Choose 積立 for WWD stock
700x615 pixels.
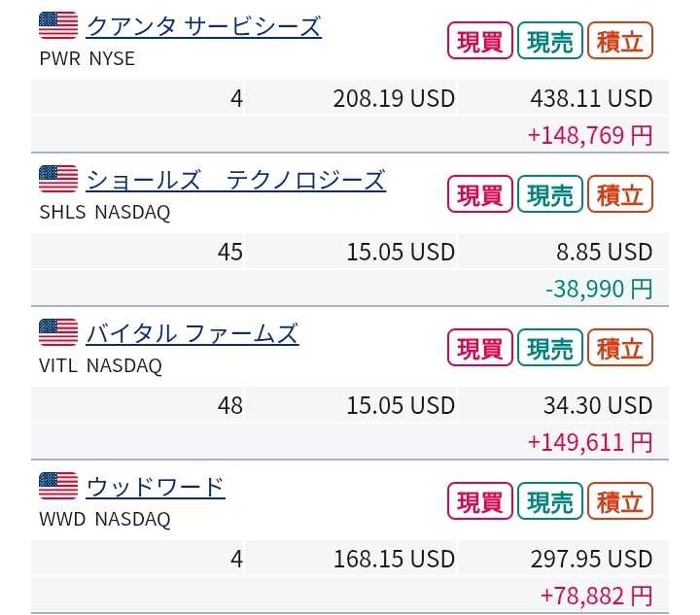[x=620, y=501]
